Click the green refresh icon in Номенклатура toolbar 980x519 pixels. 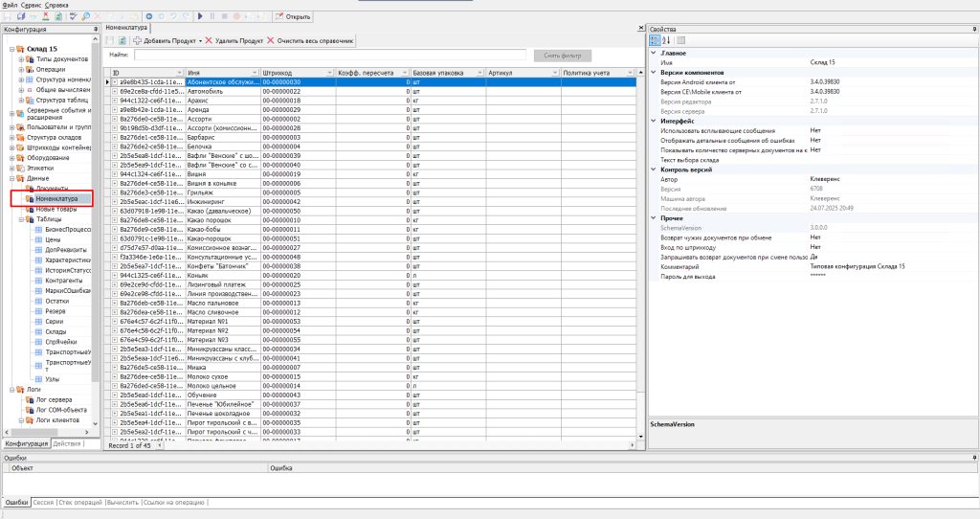click(122, 41)
